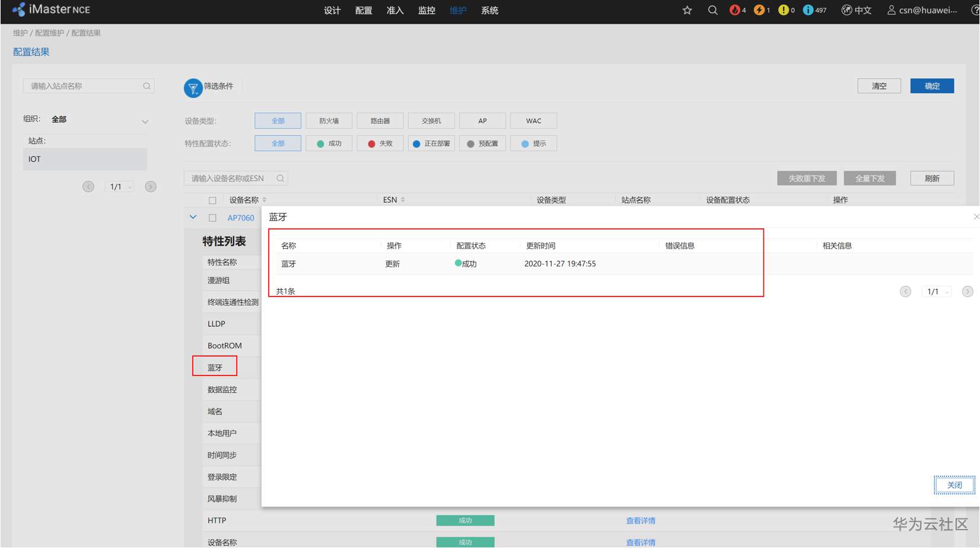Open the top search magnifier icon

pos(712,10)
